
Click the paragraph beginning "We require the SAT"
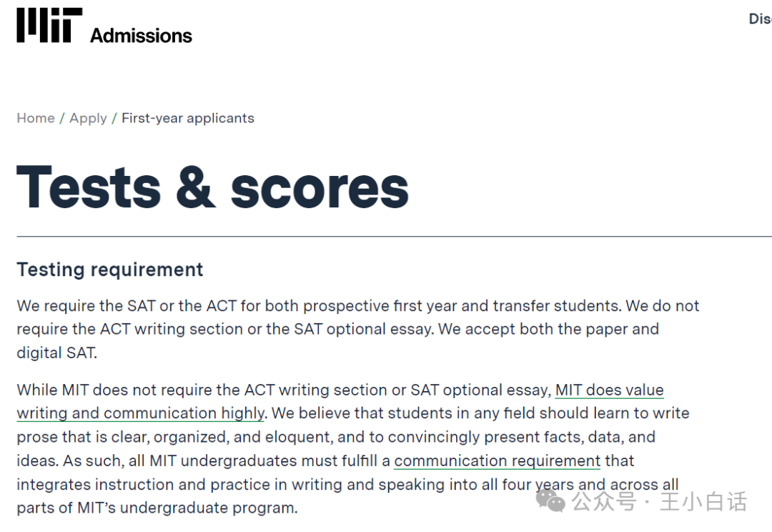[x=358, y=329]
